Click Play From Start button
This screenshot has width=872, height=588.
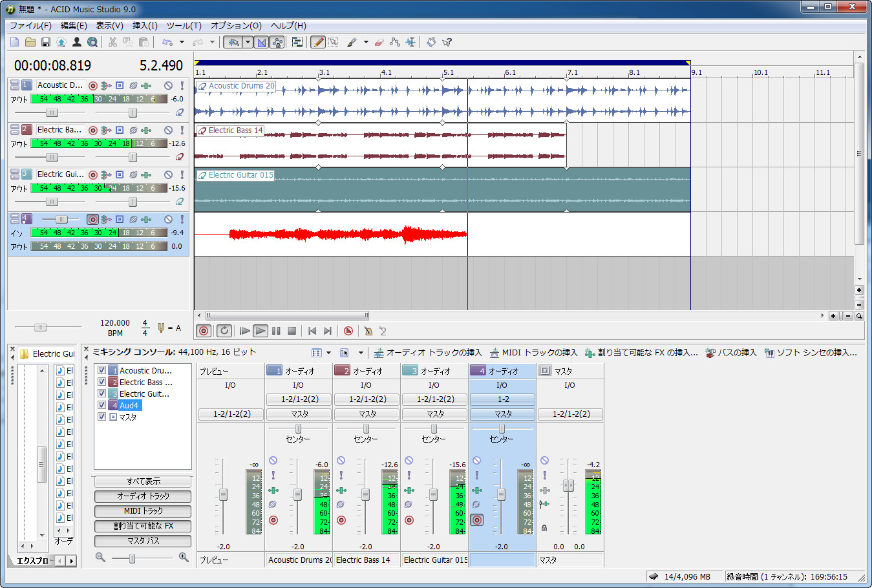(x=244, y=331)
